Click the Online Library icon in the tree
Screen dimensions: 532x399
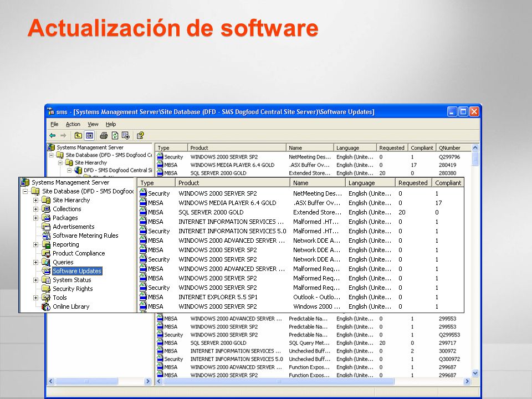click(x=46, y=306)
